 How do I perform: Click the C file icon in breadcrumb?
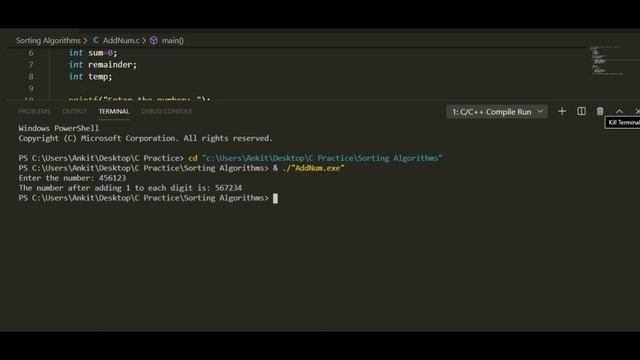[x=96, y=40]
